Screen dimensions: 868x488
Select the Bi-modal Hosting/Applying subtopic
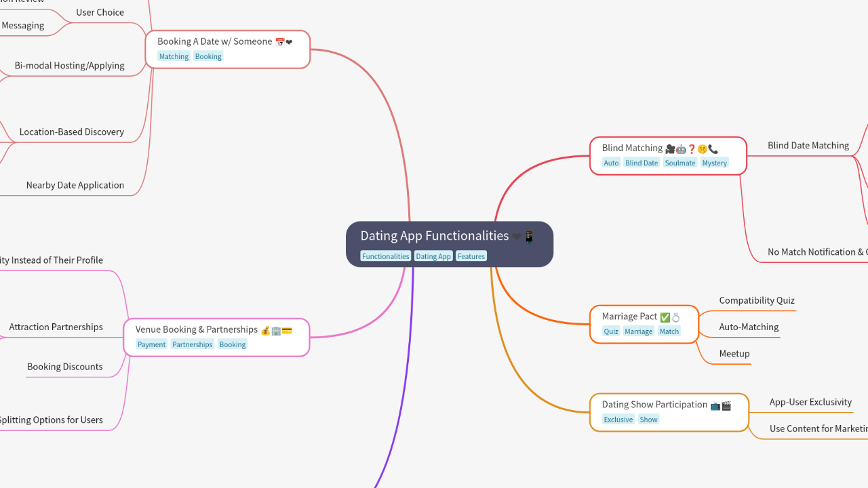point(69,66)
